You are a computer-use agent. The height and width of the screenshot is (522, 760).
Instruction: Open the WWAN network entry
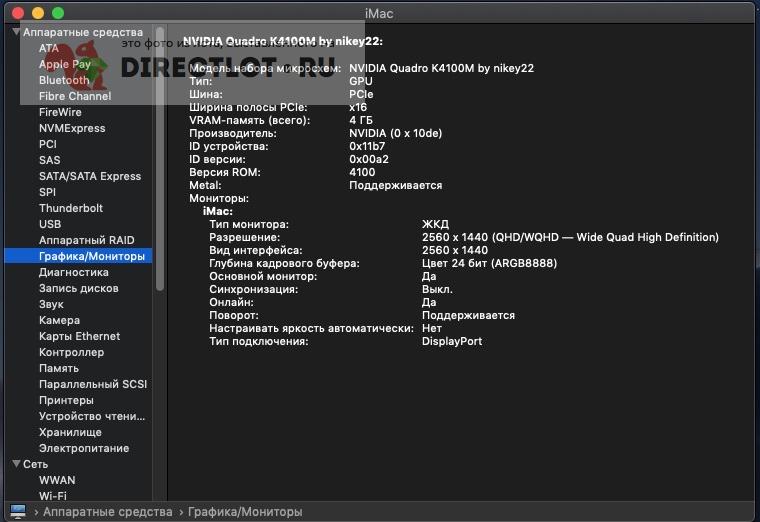[x=57, y=480]
